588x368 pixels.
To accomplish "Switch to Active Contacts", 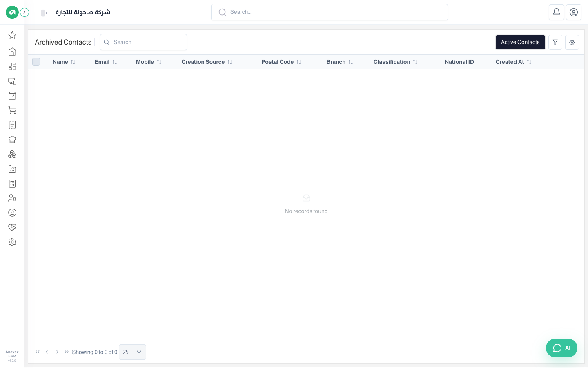I will pos(520,42).
